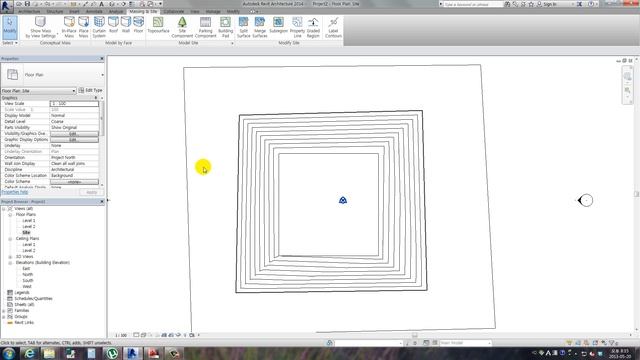This screenshot has height=360, width=640.
Task: Open File Explorer from taskbar
Action: (49, 353)
